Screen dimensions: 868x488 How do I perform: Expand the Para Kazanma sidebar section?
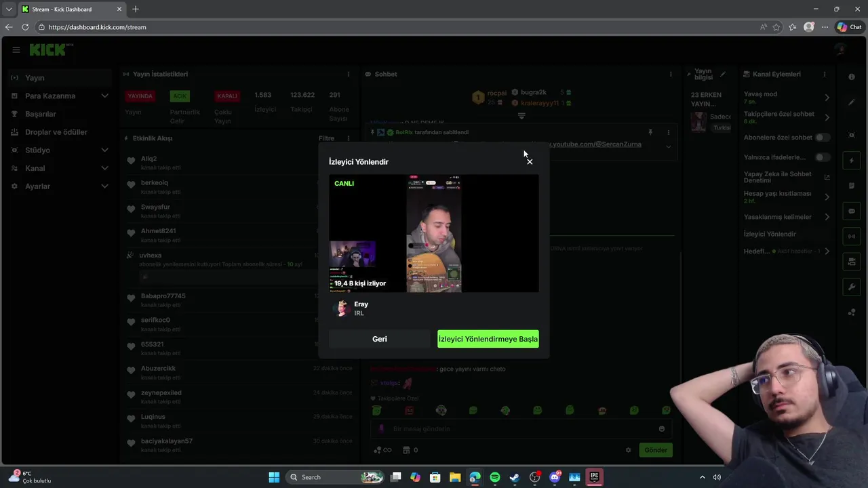click(x=60, y=96)
